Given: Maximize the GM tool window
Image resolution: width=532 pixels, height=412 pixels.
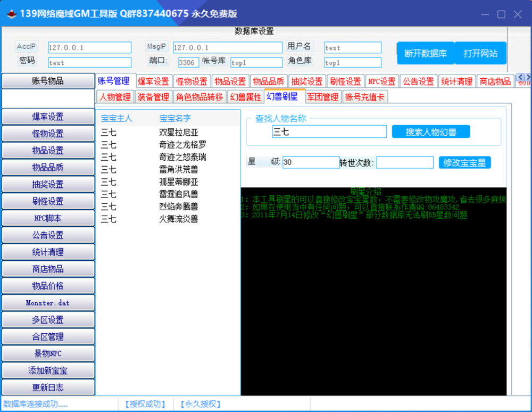Looking at the screenshot, I should (501, 14).
